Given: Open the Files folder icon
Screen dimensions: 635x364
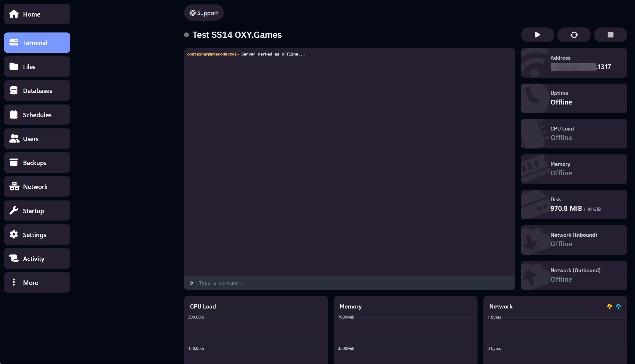Looking at the screenshot, I should 14,67.
